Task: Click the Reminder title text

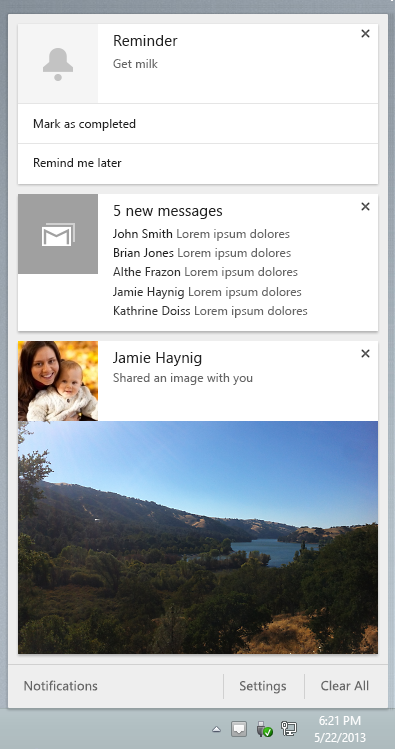Action: click(145, 41)
